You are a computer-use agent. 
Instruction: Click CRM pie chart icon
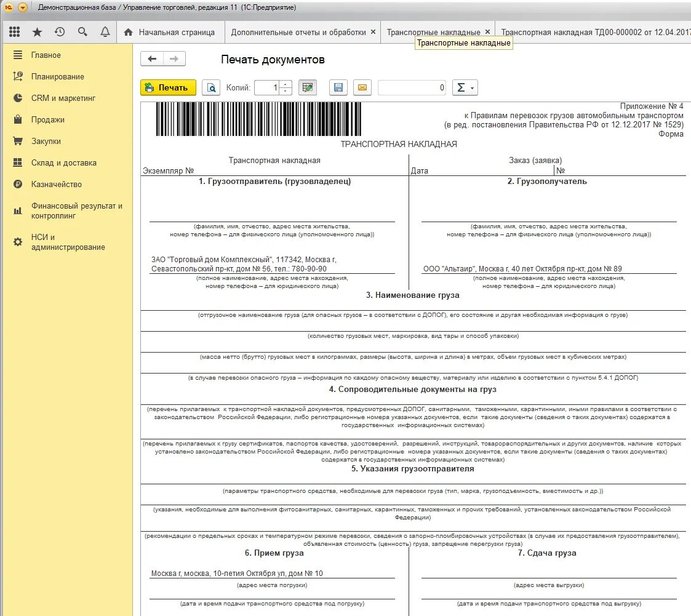tap(18, 98)
